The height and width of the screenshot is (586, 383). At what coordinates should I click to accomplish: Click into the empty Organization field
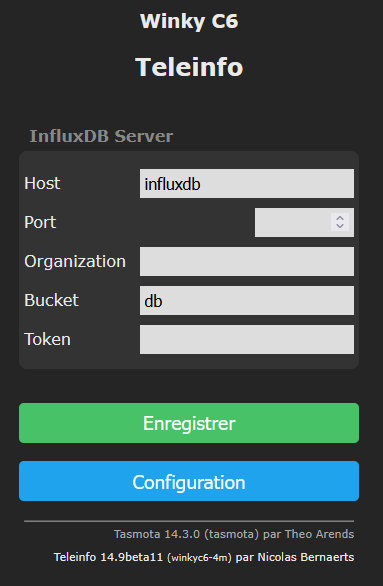(x=247, y=261)
